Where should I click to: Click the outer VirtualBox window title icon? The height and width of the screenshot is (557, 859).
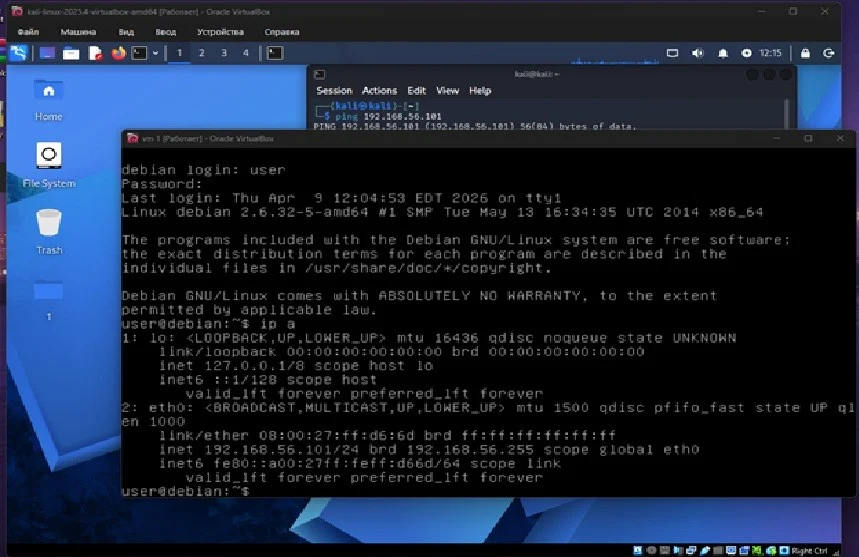coord(17,12)
